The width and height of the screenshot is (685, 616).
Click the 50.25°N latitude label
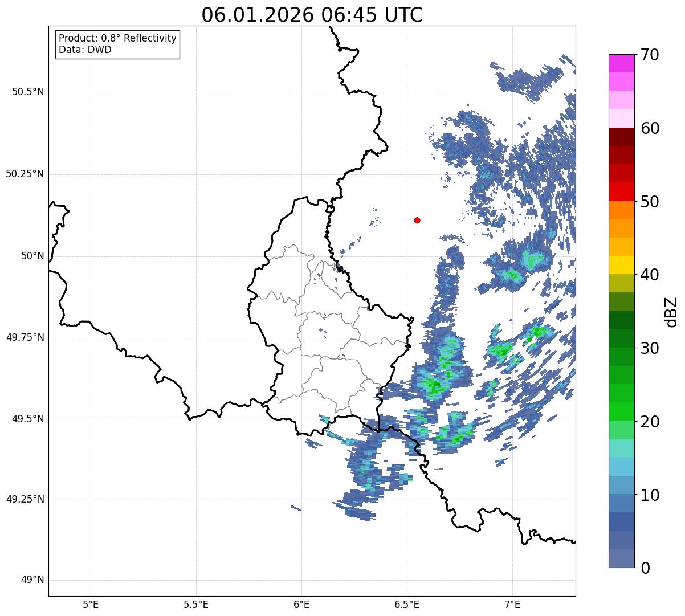point(25,174)
